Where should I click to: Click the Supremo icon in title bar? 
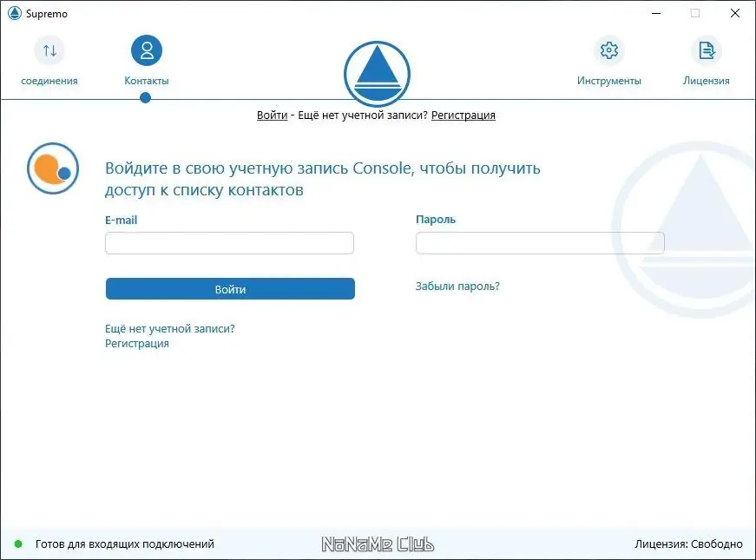(x=15, y=13)
